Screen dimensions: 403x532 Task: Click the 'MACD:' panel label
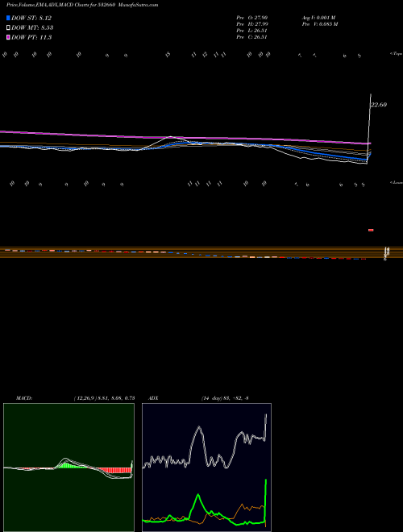[24, 398]
